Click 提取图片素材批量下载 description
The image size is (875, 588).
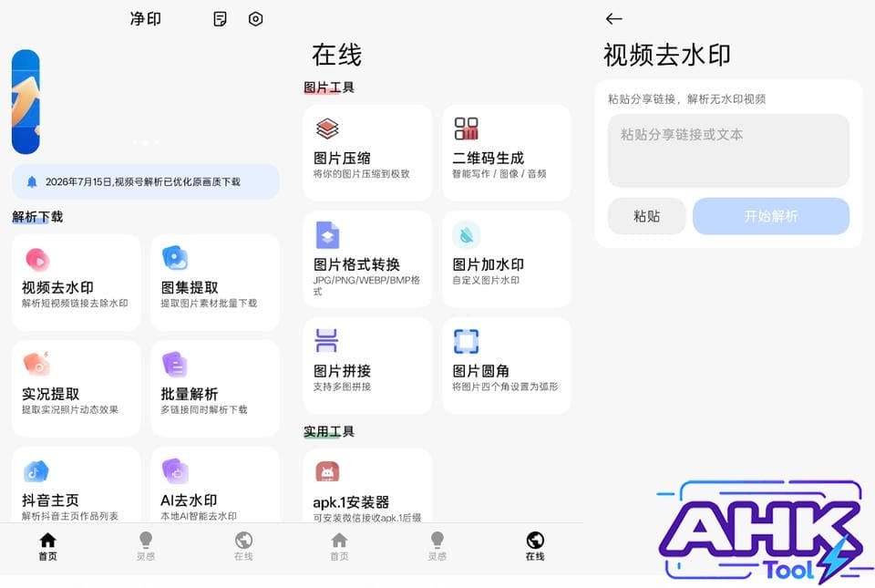click(x=209, y=303)
